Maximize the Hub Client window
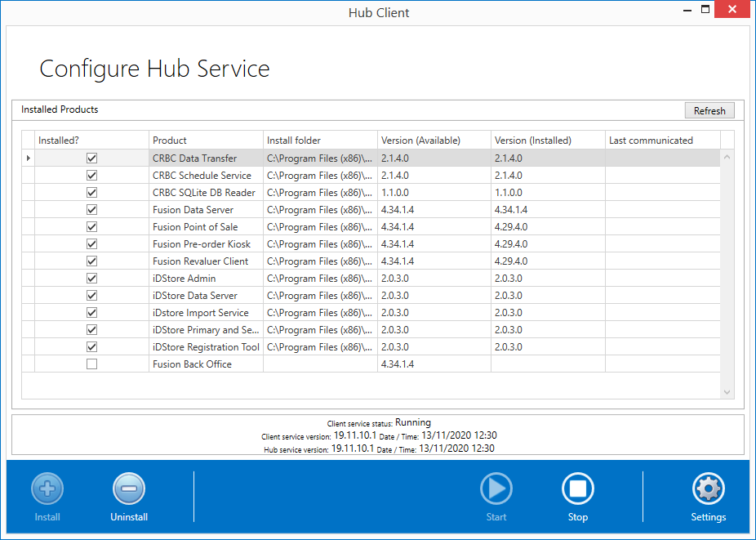This screenshot has height=540, width=756. pyautogui.click(x=705, y=9)
